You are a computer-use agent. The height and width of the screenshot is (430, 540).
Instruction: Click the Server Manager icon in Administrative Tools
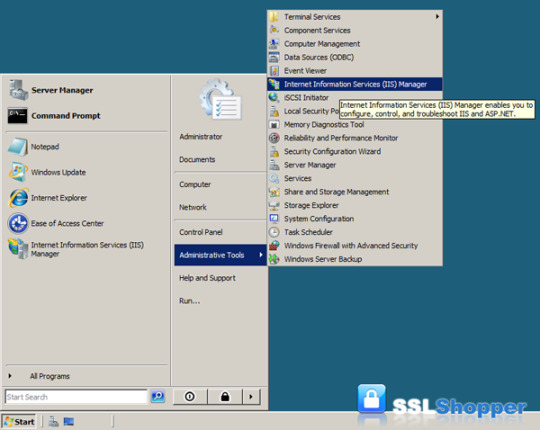(x=274, y=165)
